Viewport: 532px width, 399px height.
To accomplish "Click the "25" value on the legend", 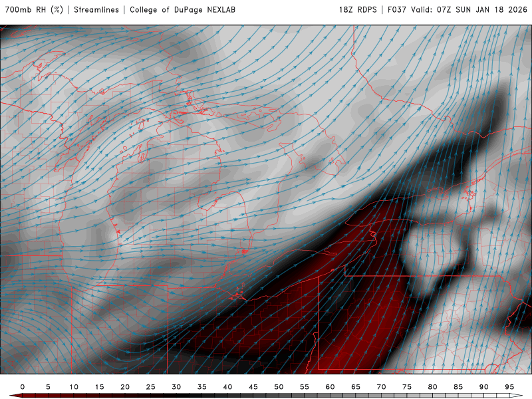I will [x=151, y=387].
